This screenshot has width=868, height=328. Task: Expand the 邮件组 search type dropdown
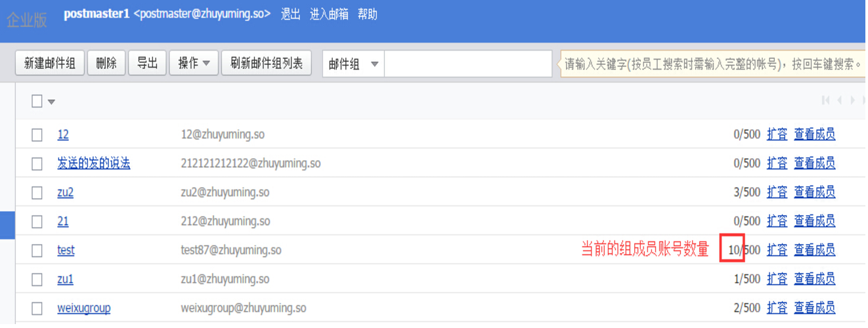[x=353, y=64]
